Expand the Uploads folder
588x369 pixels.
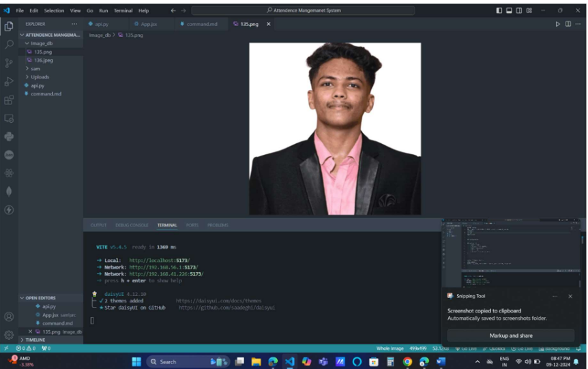[40, 77]
